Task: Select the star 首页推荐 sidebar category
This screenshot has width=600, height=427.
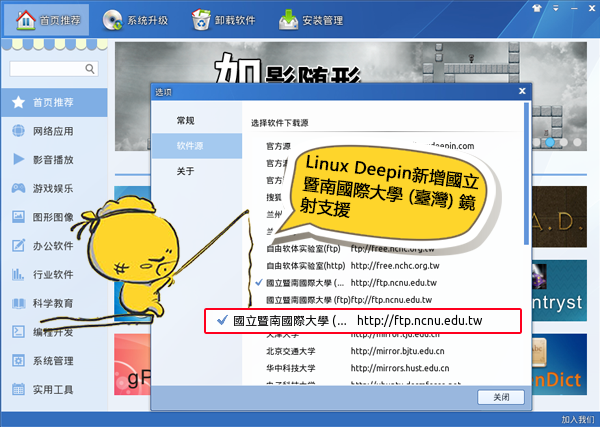Action: pos(54,103)
